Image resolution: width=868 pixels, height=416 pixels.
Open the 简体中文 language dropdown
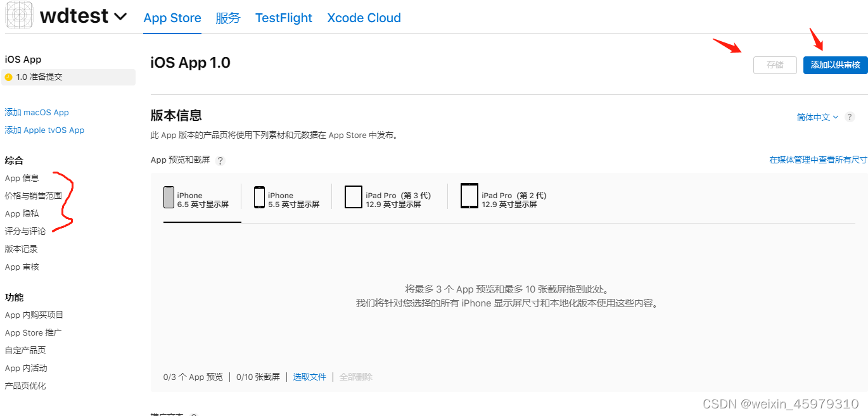pyautogui.click(x=817, y=117)
